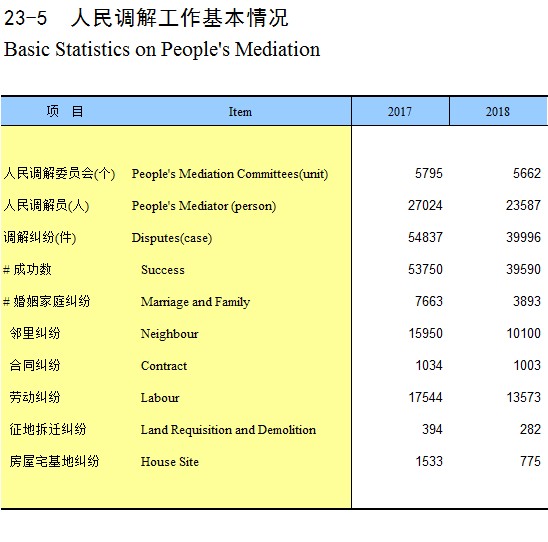
Task: Click the English title Basic Statistics on People's Mediation
Action: tap(162, 49)
